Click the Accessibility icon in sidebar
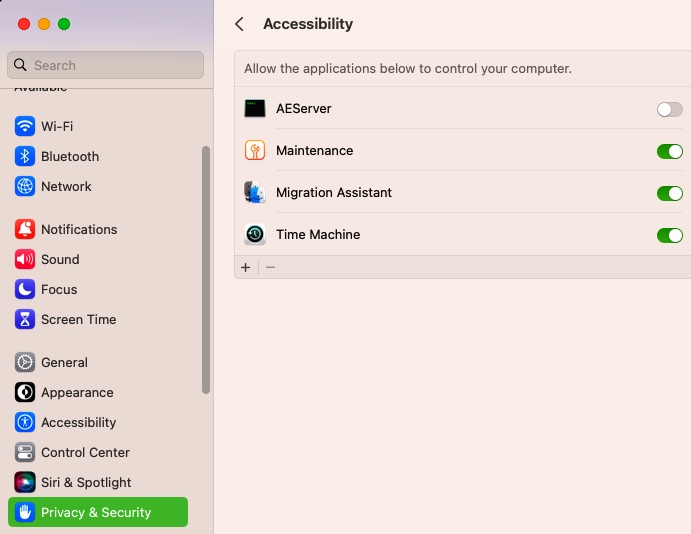Screen dimensions: 691x534 click(25, 423)
